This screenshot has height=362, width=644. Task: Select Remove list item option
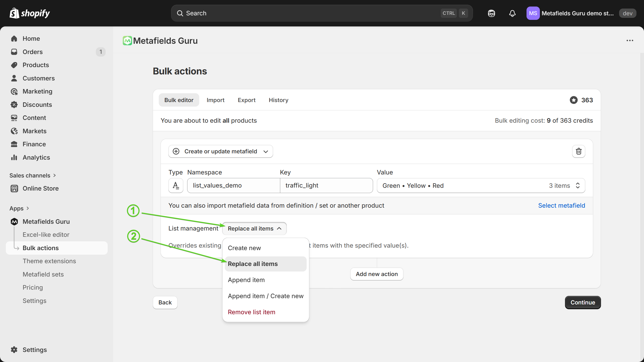[x=252, y=312]
